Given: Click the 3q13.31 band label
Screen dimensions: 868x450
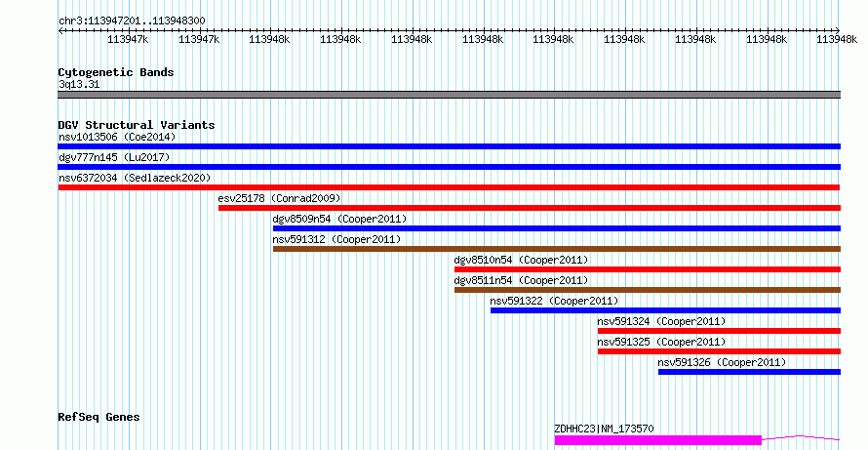Looking at the screenshot, I should pos(79,85).
